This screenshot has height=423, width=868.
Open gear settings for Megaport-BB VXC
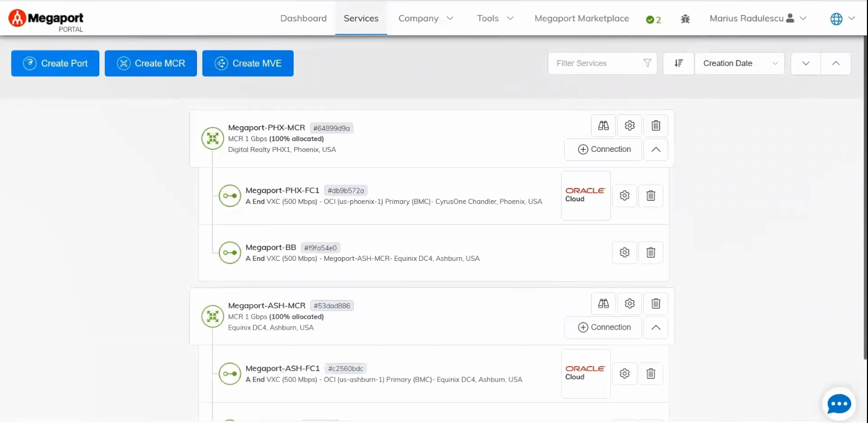point(624,253)
